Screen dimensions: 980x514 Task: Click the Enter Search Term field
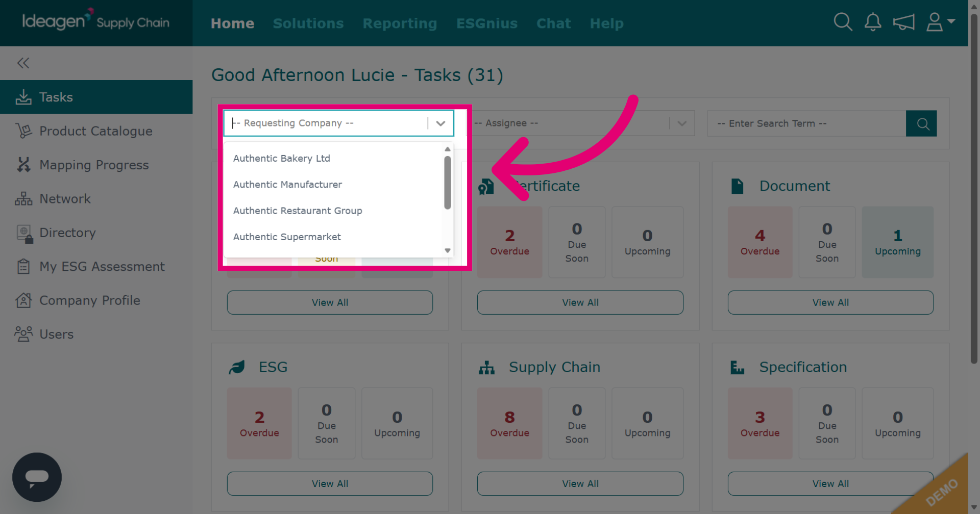point(806,123)
